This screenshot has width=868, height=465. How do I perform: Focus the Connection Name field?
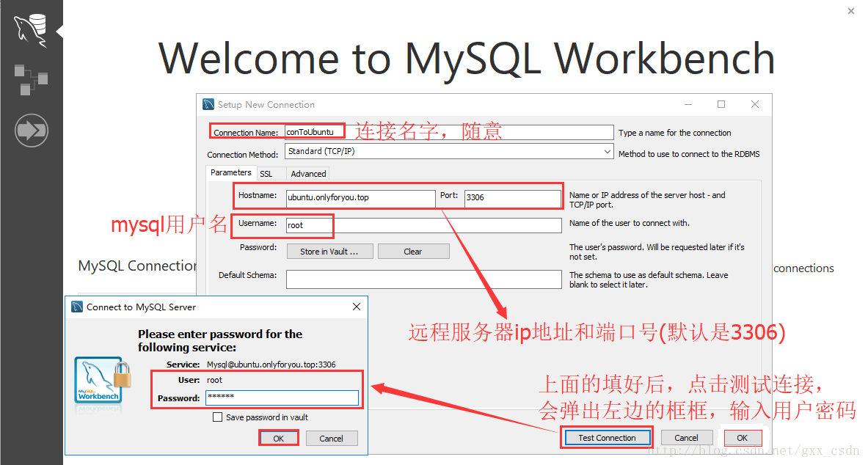pyautogui.click(x=449, y=132)
